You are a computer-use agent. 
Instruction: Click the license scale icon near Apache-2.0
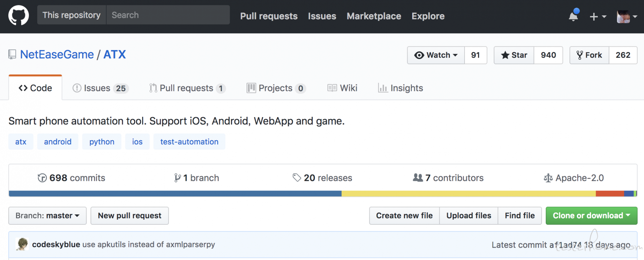coord(548,178)
